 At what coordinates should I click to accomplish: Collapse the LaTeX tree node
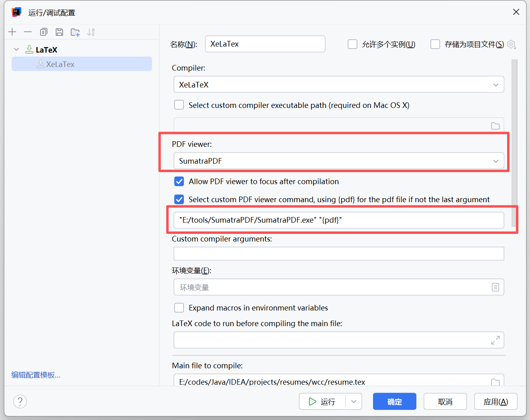coord(16,50)
